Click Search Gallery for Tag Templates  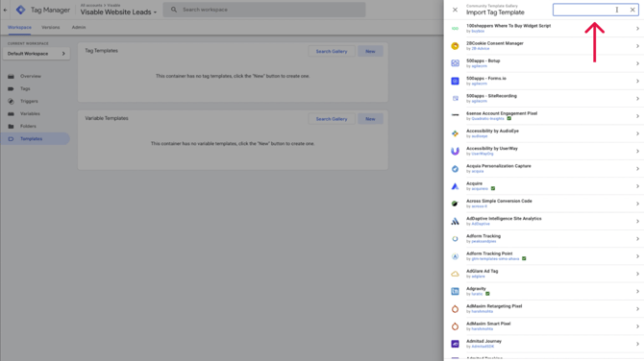click(x=332, y=51)
